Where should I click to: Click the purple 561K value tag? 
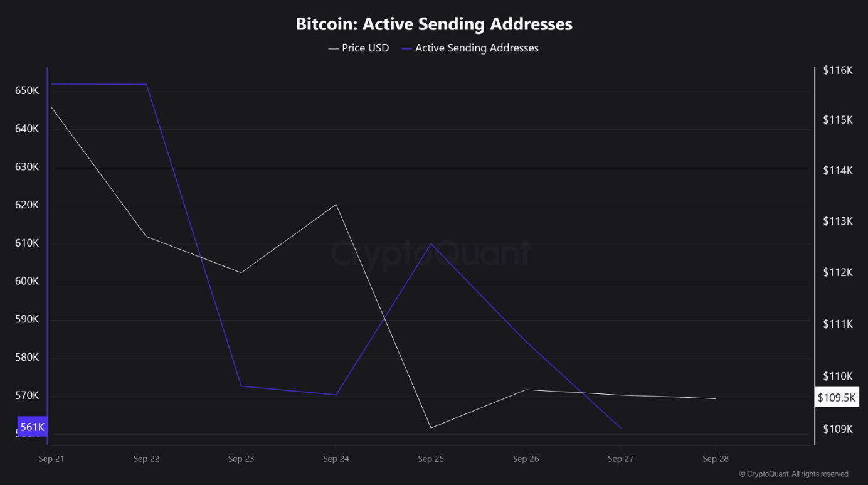pos(32,427)
